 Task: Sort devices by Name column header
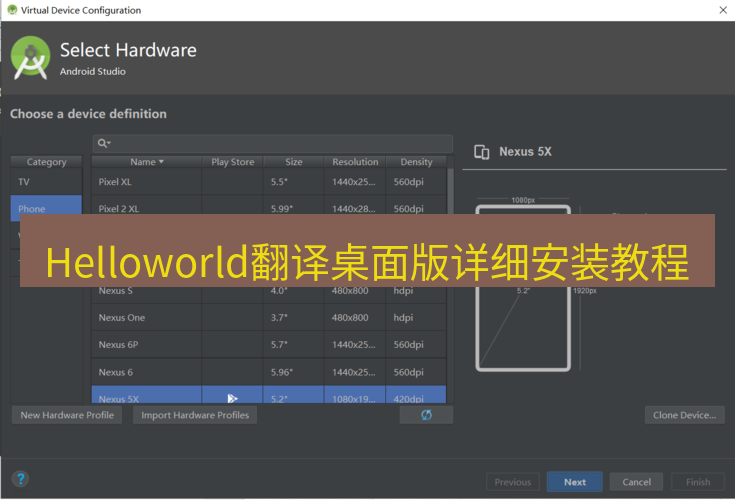point(147,162)
